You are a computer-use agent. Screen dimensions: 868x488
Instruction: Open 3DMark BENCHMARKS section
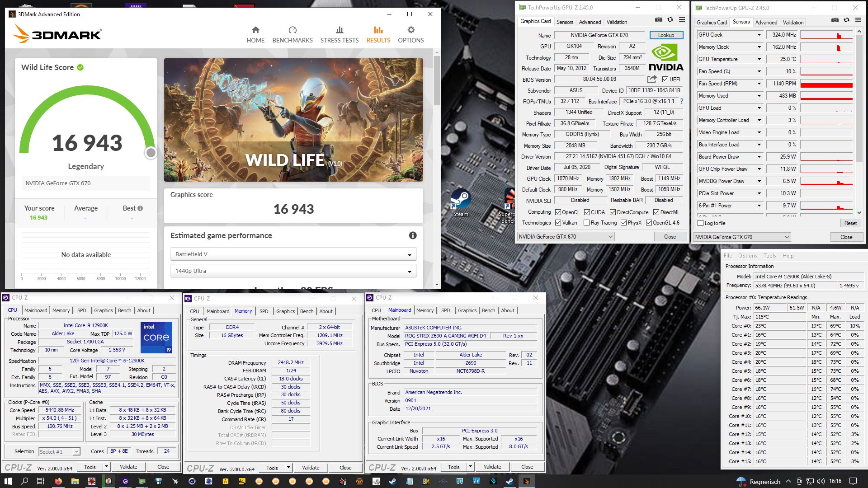click(x=292, y=35)
